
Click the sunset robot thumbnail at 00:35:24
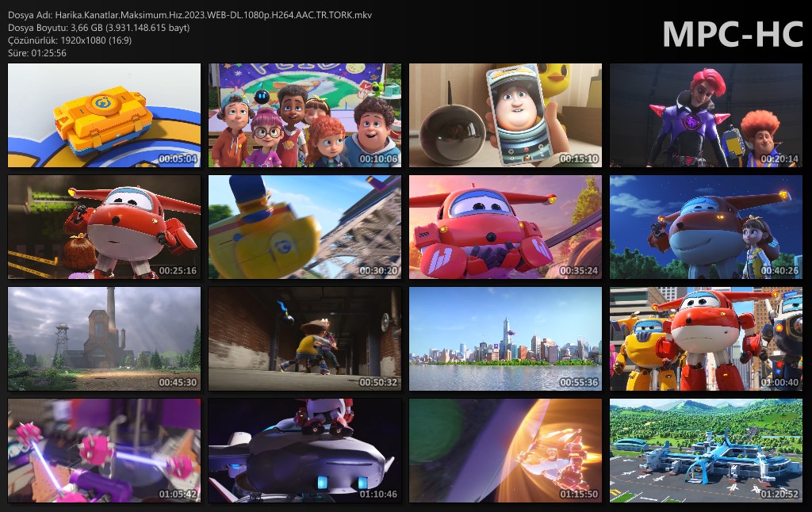(505, 227)
